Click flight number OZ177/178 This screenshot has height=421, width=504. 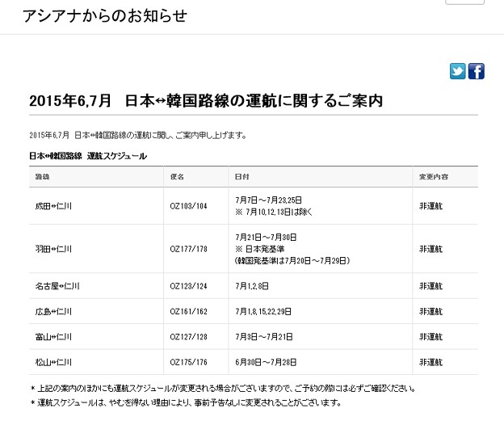pyautogui.click(x=189, y=249)
